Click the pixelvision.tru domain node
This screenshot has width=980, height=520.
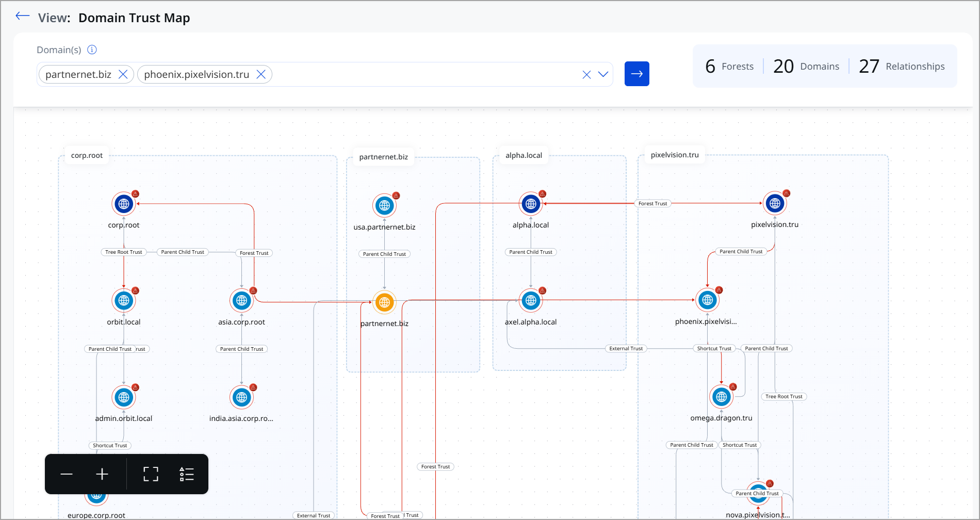774,203
